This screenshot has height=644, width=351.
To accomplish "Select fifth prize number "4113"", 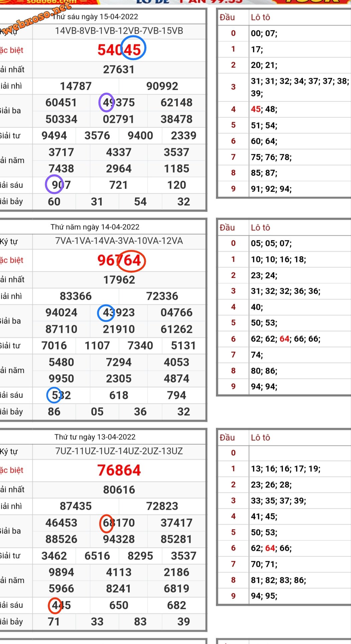I will tap(119, 572).
